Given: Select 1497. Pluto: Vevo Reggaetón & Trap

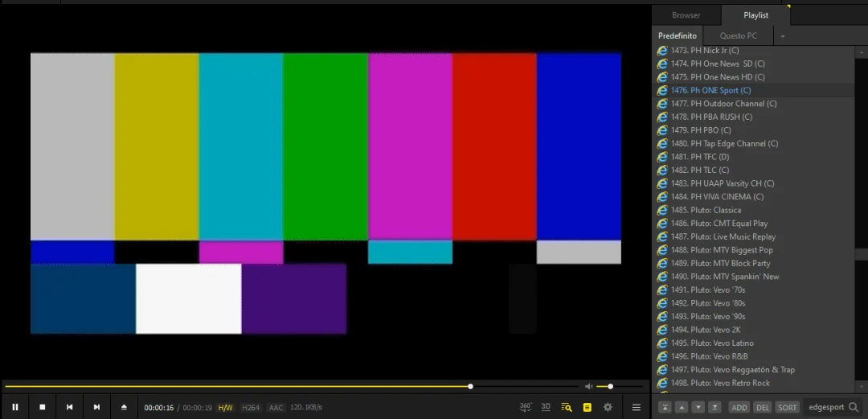Looking at the screenshot, I should pyautogui.click(x=753, y=370).
